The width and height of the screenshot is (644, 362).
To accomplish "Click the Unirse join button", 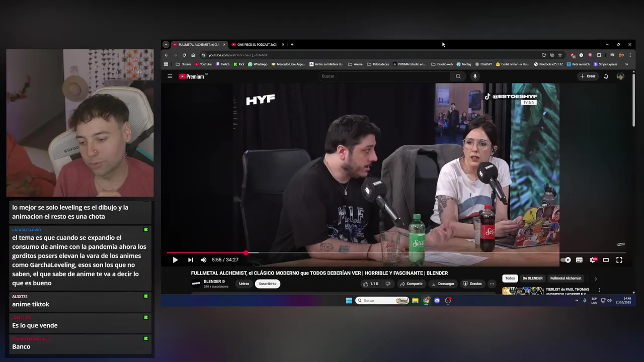I will point(244,284).
